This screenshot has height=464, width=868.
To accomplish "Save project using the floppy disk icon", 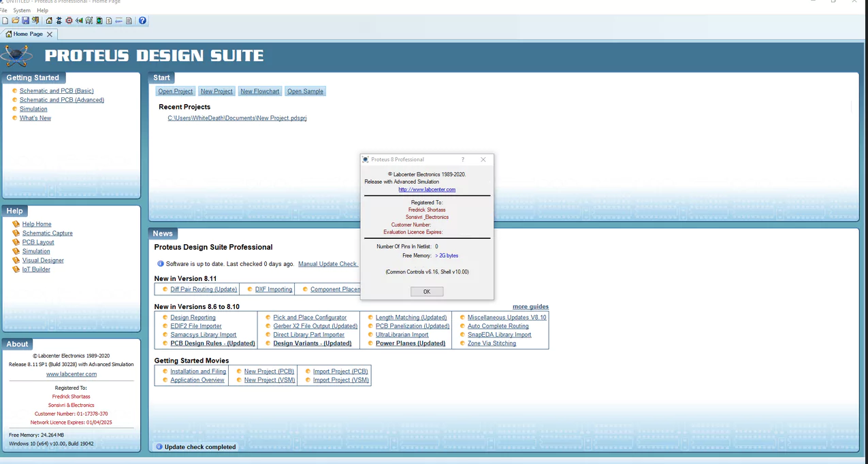I will (25, 20).
